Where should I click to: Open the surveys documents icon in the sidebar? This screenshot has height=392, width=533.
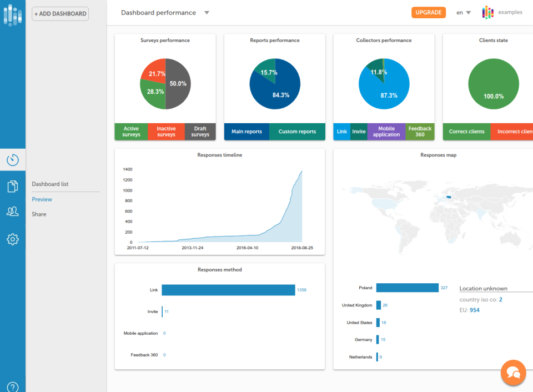click(x=13, y=186)
